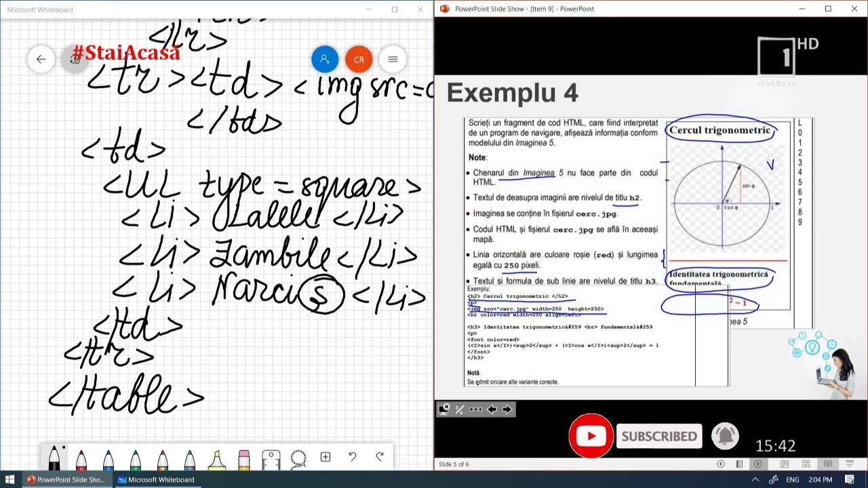Maximize the Microsoft Whiteboard window
Viewport: 868px width, 488px height.
[395, 9]
